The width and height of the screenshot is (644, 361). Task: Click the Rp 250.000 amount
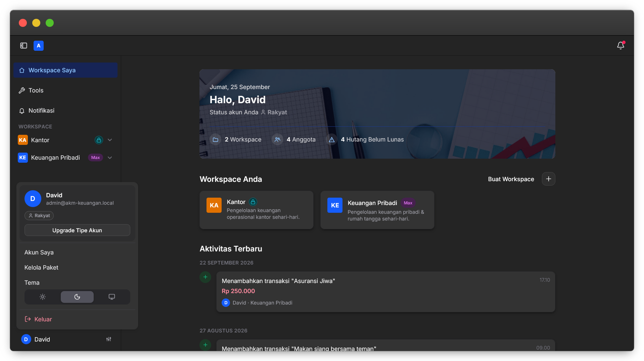pyautogui.click(x=238, y=291)
